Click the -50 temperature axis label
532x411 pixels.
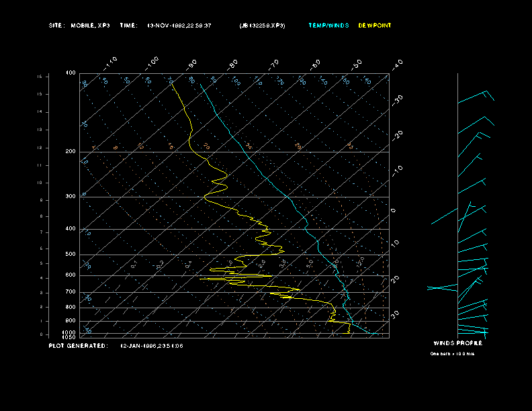pyautogui.click(x=357, y=64)
